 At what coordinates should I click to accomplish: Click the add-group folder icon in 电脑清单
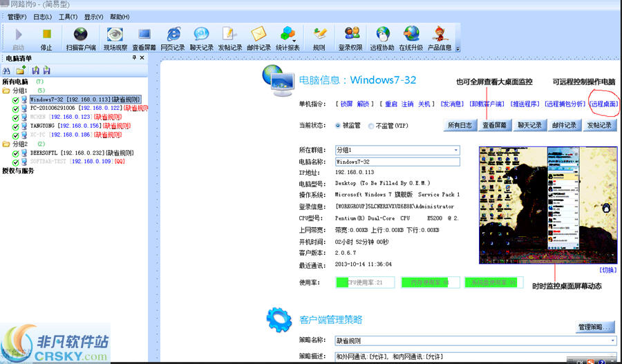click(21, 70)
